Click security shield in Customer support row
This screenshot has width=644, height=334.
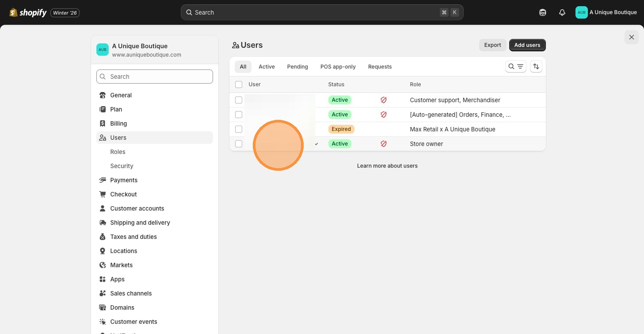point(384,100)
